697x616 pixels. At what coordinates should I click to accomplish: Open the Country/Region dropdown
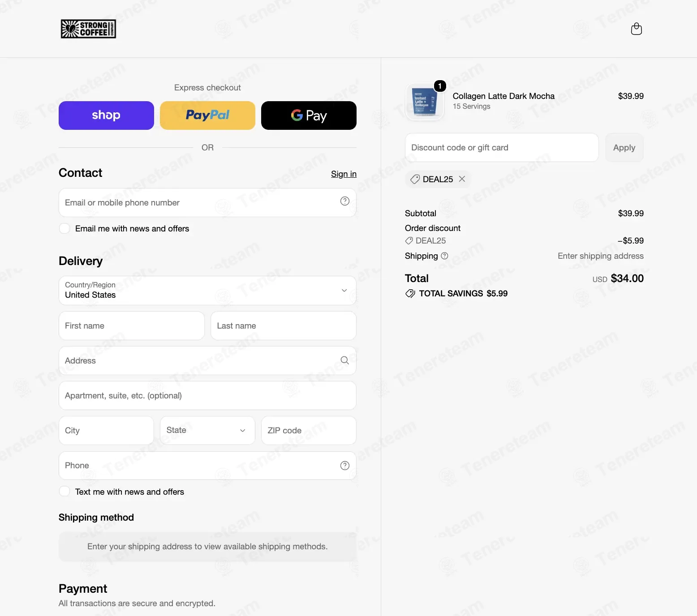(207, 291)
